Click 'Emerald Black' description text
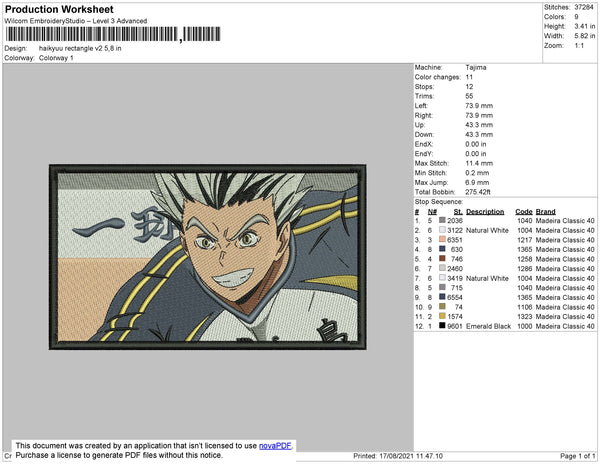Image resolution: width=600 pixels, height=464 pixels. pos(488,326)
